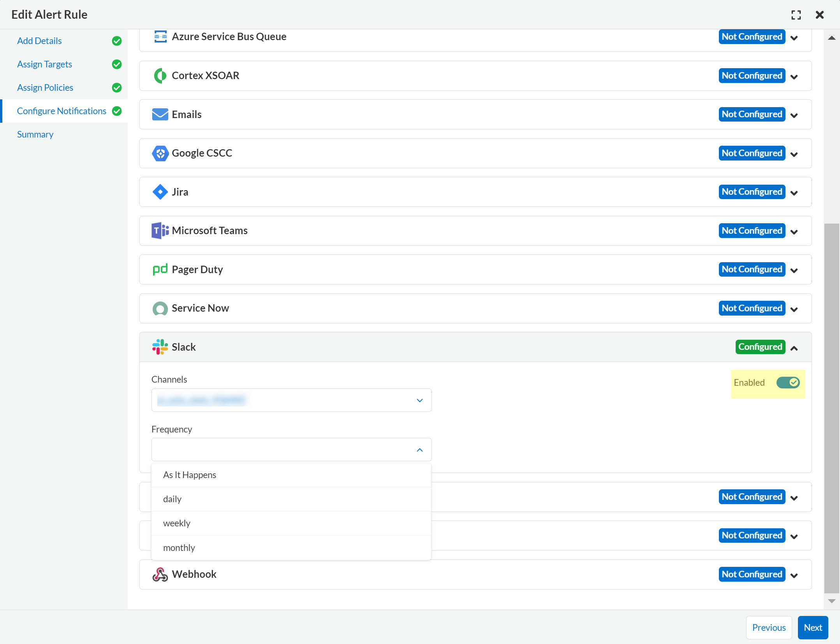Click the Emails envelope icon
The image size is (840, 644).
(x=160, y=115)
